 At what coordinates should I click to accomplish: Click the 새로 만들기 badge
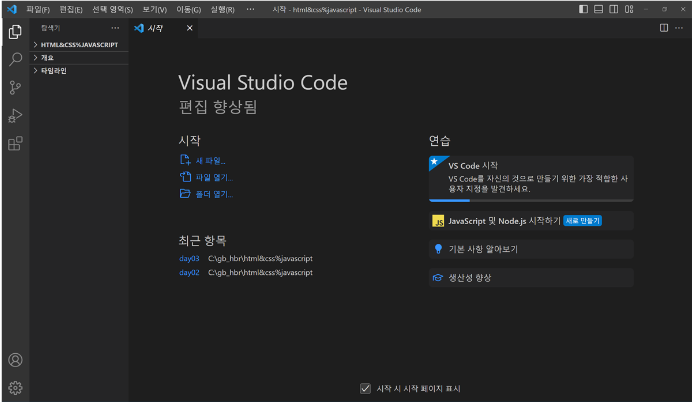click(582, 221)
